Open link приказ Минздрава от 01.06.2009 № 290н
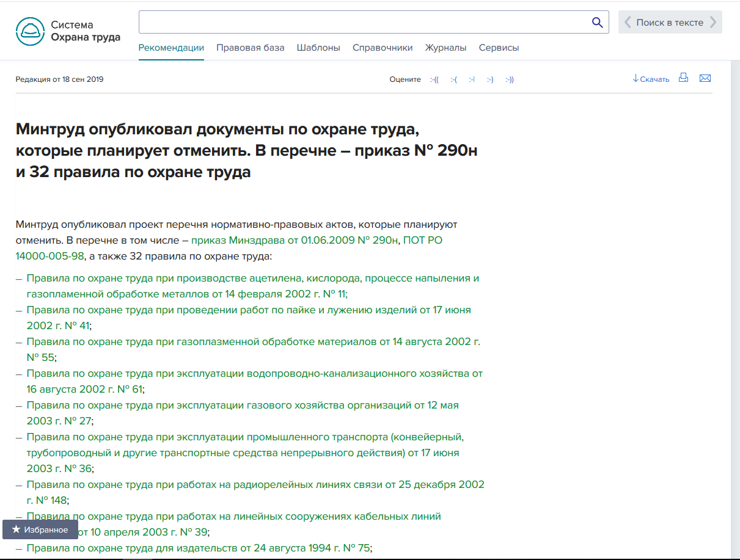This screenshot has height=560, width=740. point(295,241)
